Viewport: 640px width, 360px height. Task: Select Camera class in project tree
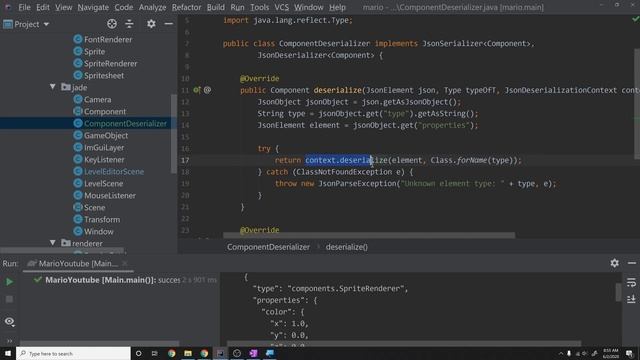pos(92,100)
